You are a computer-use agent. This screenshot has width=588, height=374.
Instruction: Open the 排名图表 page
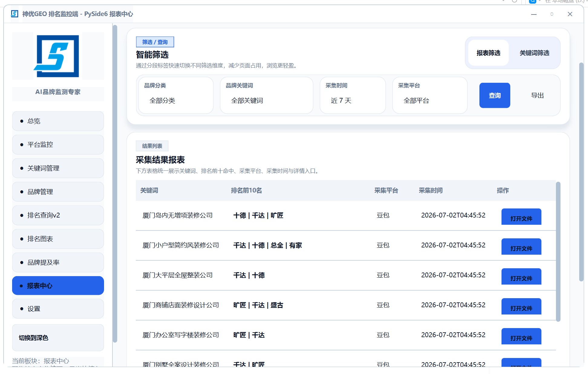tap(58, 239)
